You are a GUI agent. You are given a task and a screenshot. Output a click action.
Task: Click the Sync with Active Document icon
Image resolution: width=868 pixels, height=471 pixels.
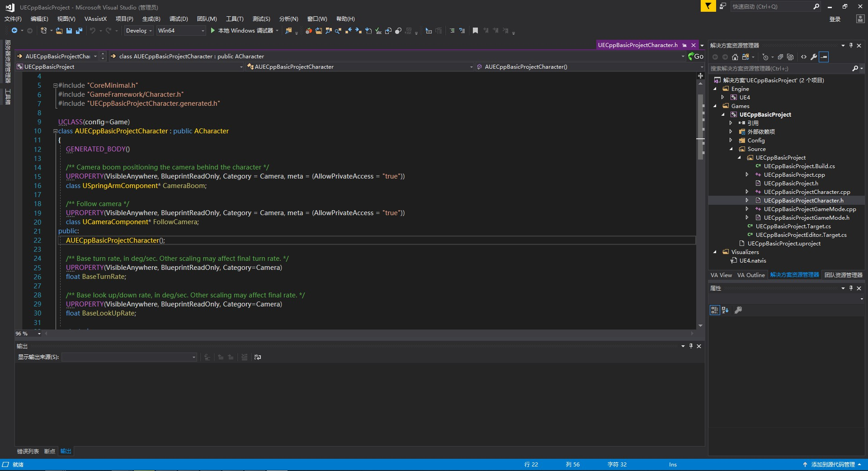[x=745, y=57]
